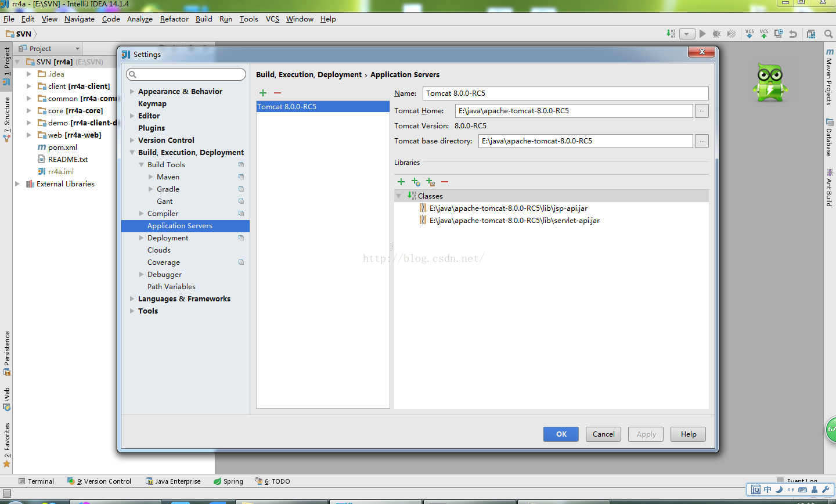
Task: Open the Version Control tool window
Action: 99,481
